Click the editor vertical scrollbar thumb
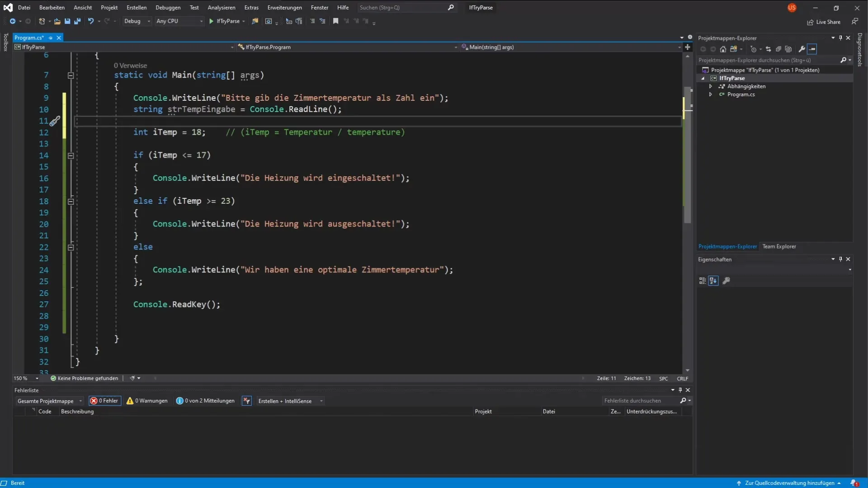The width and height of the screenshot is (868, 488). [x=688, y=155]
